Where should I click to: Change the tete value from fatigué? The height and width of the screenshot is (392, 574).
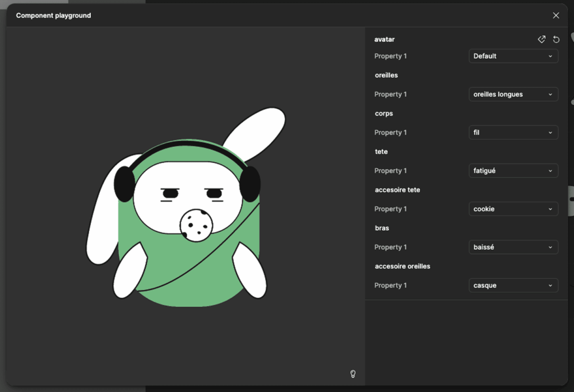pyautogui.click(x=513, y=171)
